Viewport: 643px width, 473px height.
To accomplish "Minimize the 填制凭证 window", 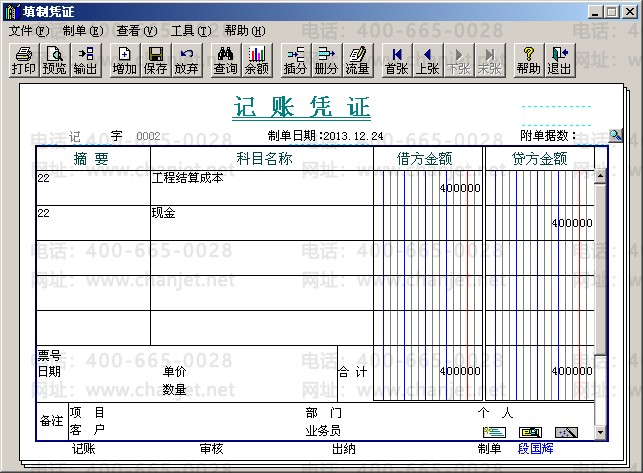I will tap(595, 12).
